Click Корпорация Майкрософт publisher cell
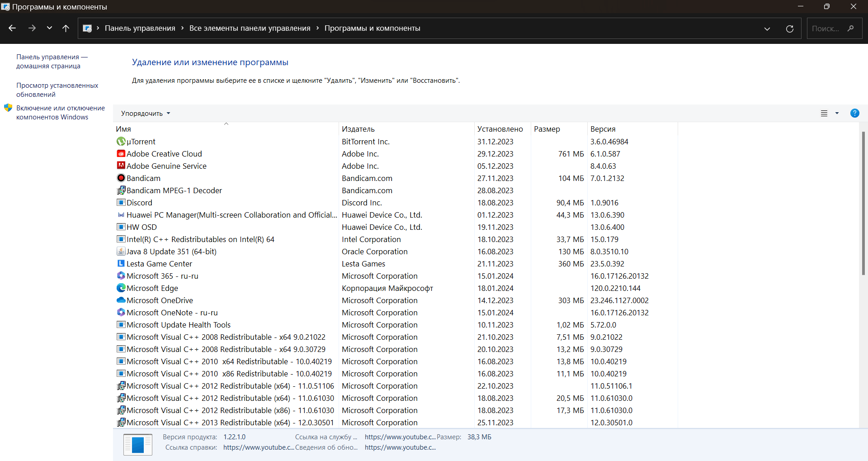Image resolution: width=868 pixels, height=461 pixels. coord(387,288)
